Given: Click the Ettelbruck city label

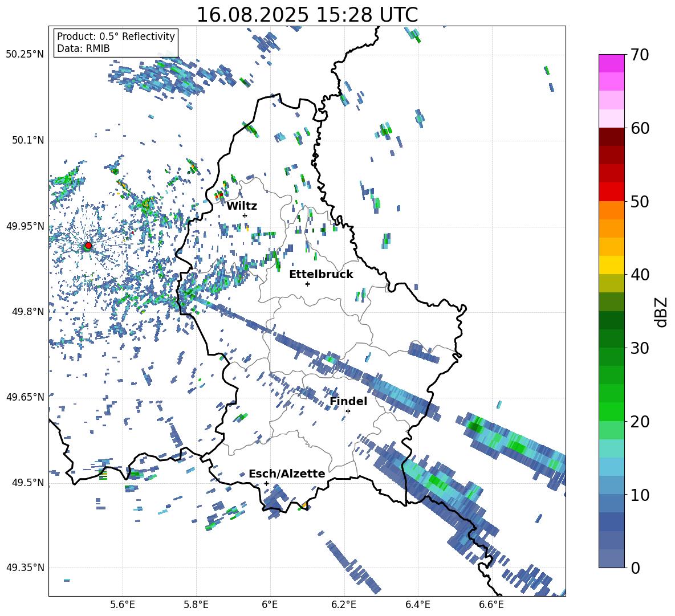Looking at the screenshot, I should point(321,275).
